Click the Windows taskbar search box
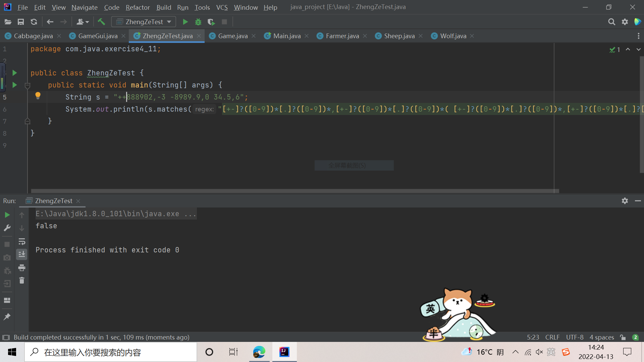This screenshot has width=644, height=362. [x=111, y=352]
